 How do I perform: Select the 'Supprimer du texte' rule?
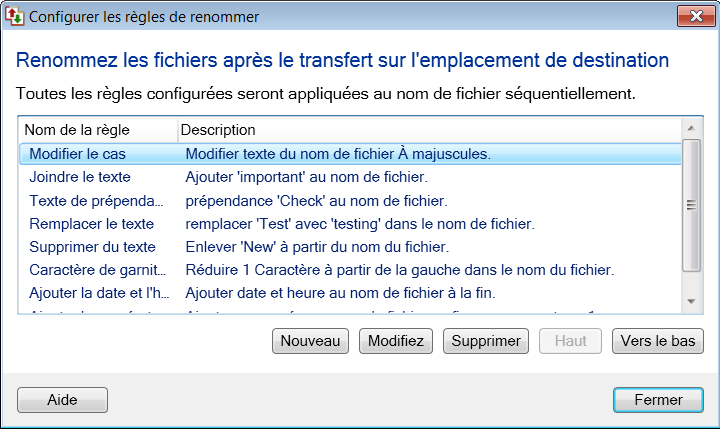92,247
